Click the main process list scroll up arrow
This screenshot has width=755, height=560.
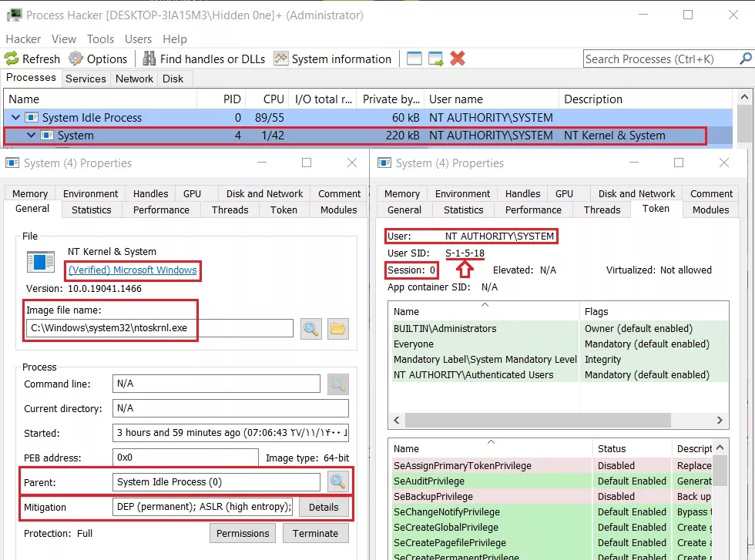(744, 97)
